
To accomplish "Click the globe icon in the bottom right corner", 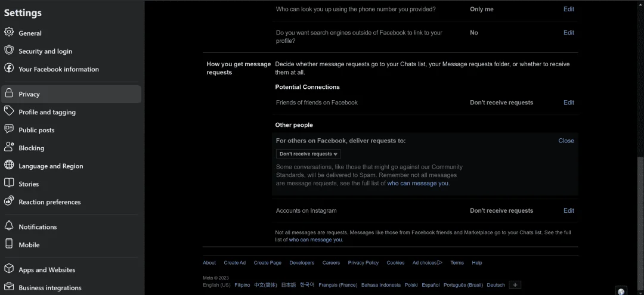I will point(621,291).
